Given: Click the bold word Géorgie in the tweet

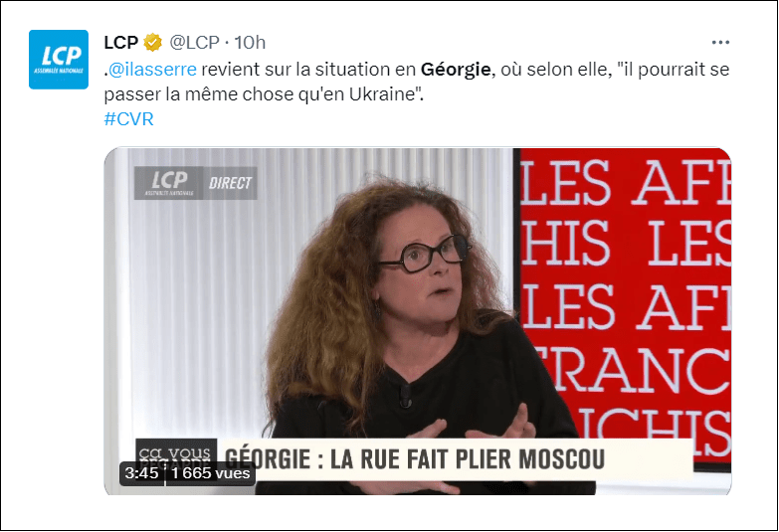Looking at the screenshot, I should tap(456, 69).
